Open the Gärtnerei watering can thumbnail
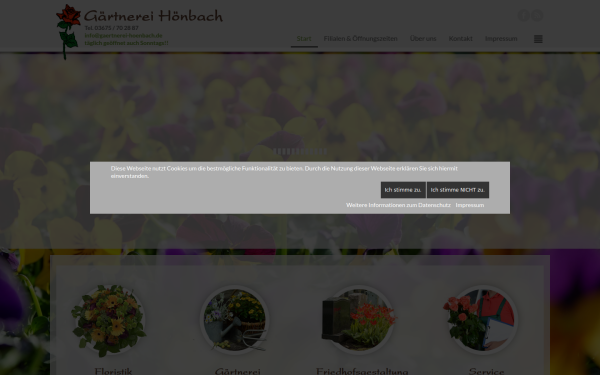 coord(234,320)
